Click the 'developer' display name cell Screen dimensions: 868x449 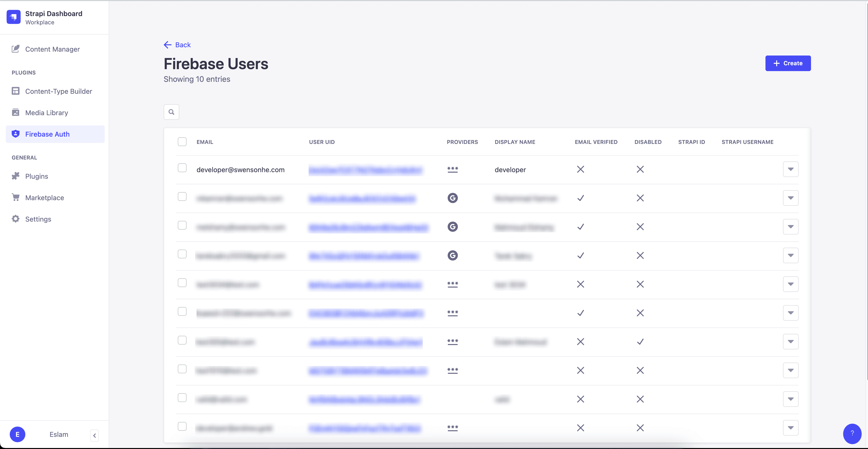point(510,170)
